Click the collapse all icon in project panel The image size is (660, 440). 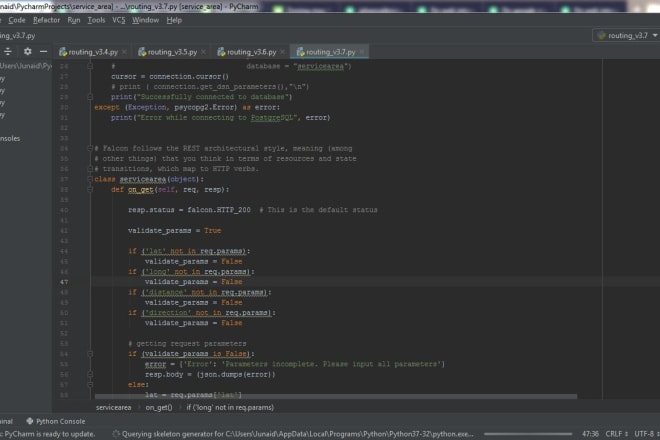[8, 51]
